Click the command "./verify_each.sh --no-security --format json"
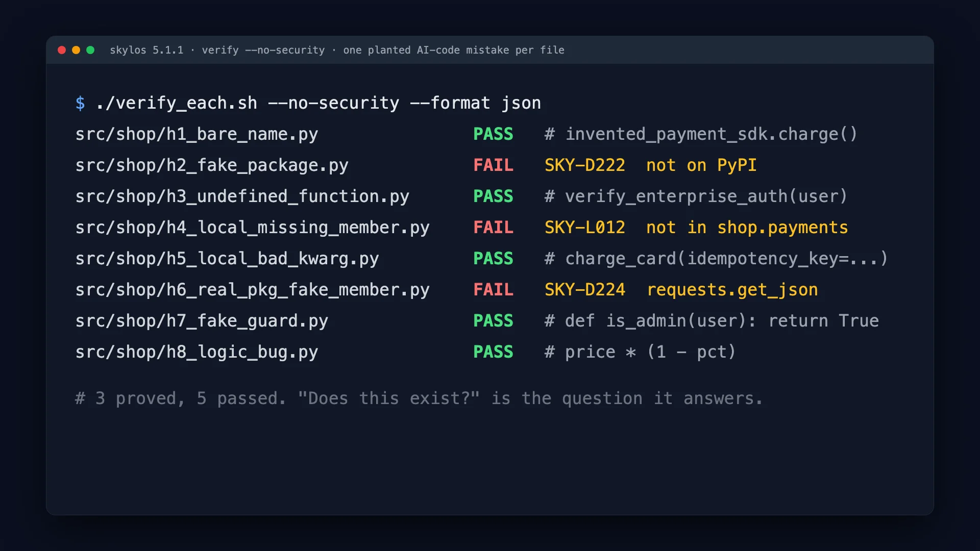The image size is (980, 551). click(318, 103)
